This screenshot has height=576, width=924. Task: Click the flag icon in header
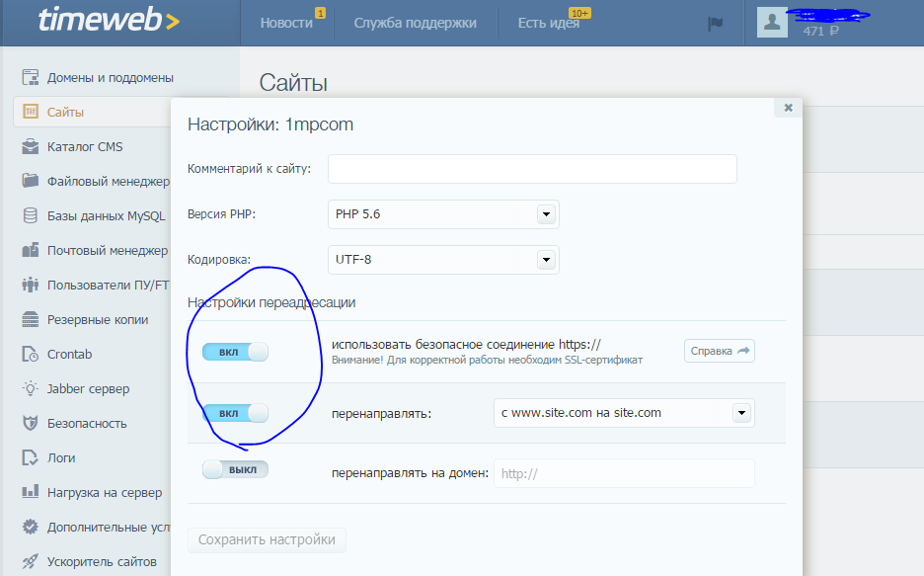coord(716,24)
